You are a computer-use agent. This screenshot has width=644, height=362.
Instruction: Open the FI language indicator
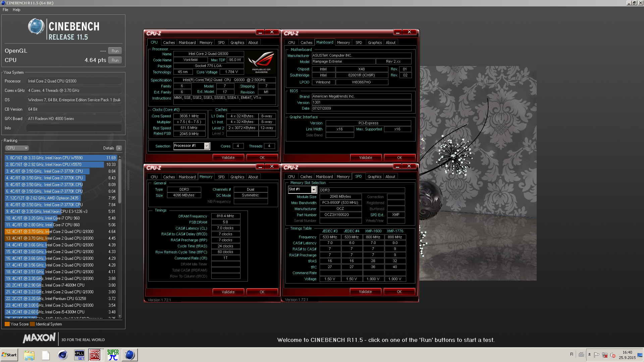pos(572,354)
